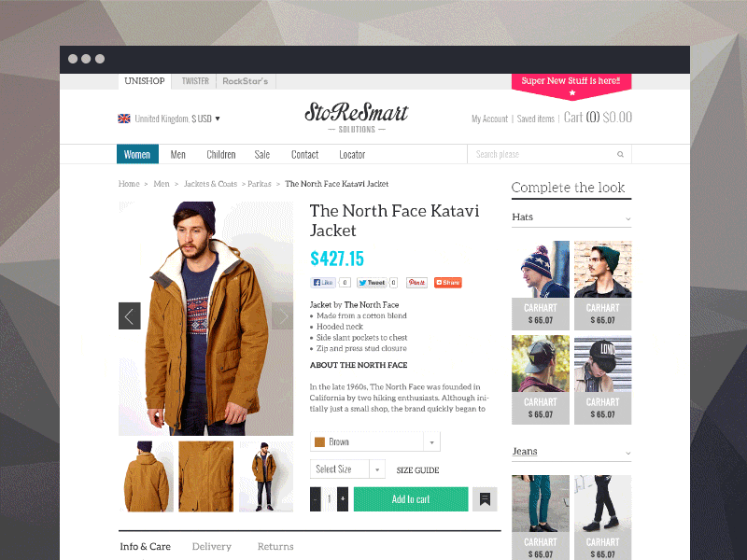Viewport: 747px width, 560px height.
Task: Click the Pinterest Pin it button
Action: coord(416,283)
